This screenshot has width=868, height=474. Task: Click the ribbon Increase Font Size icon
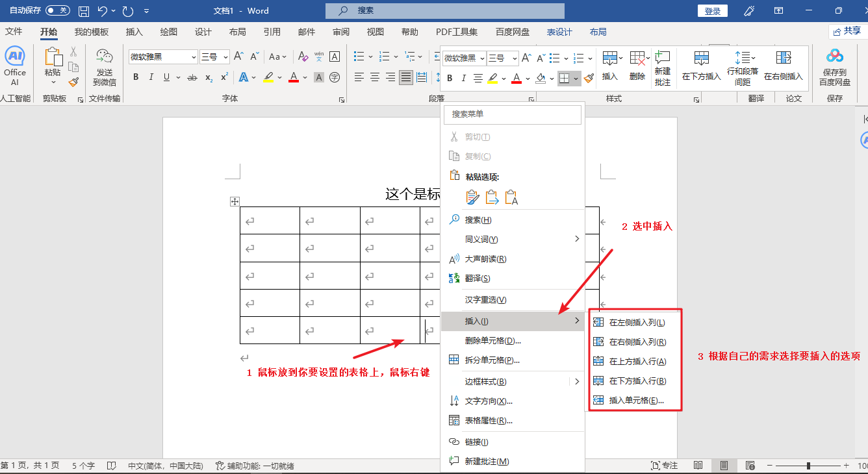(x=238, y=56)
